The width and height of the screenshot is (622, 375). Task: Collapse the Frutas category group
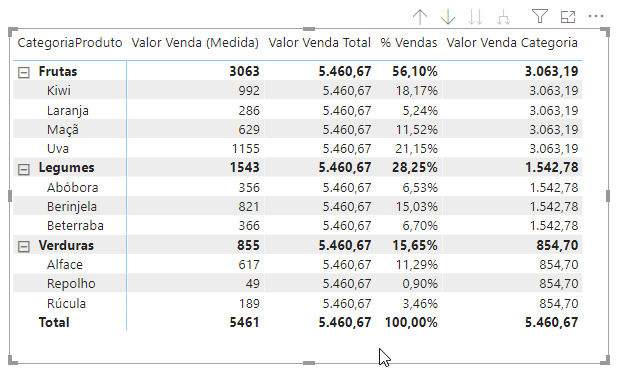click(x=24, y=73)
